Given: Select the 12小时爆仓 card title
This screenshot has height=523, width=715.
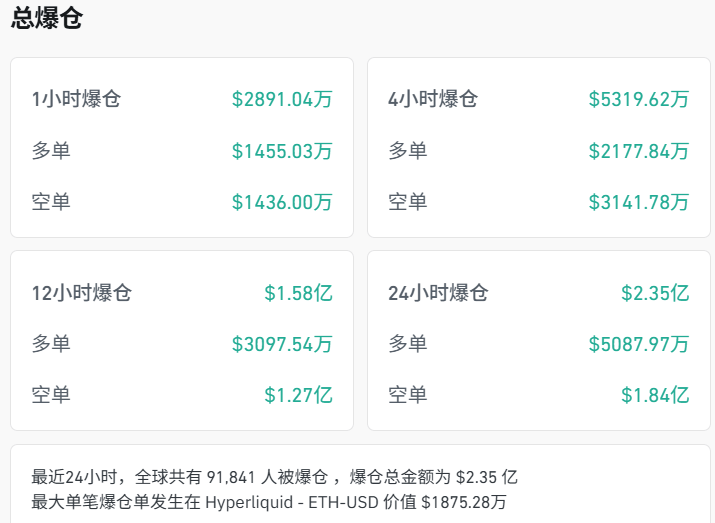Looking at the screenshot, I should pyautogui.click(x=82, y=293).
